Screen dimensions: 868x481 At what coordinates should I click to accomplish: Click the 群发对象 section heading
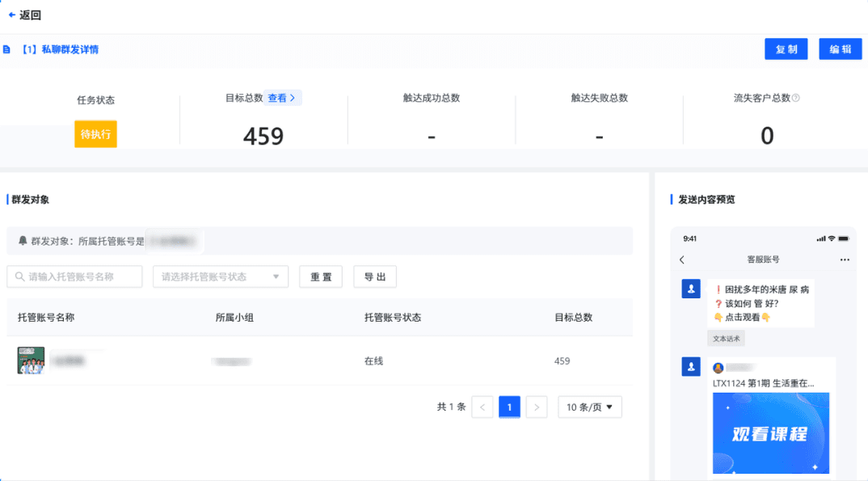pos(31,200)
